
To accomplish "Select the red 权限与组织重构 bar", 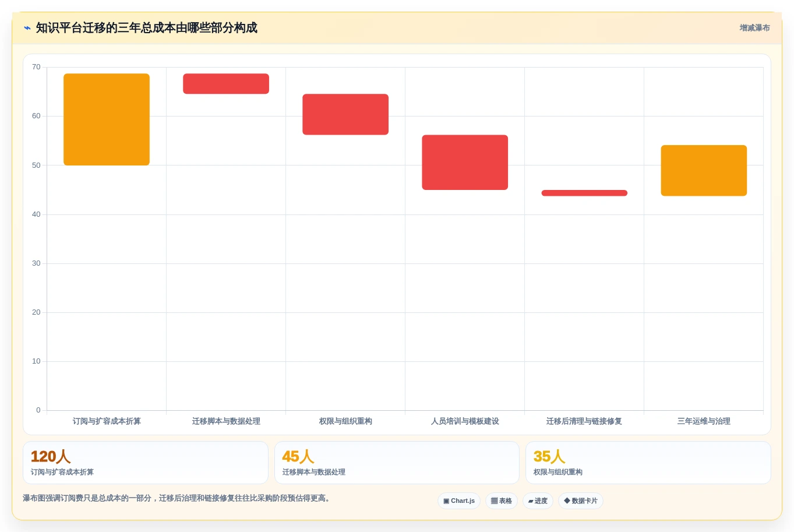I will (x=345, y=114).
